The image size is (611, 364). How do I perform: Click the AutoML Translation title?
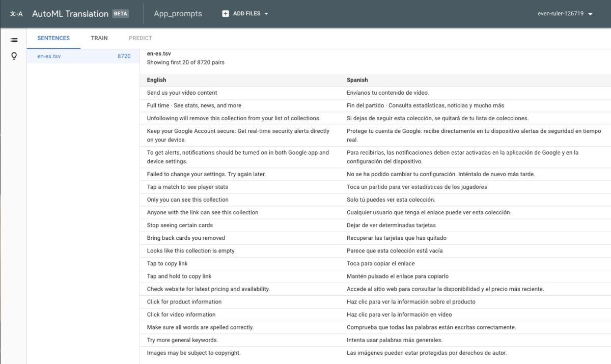(70, 14)
